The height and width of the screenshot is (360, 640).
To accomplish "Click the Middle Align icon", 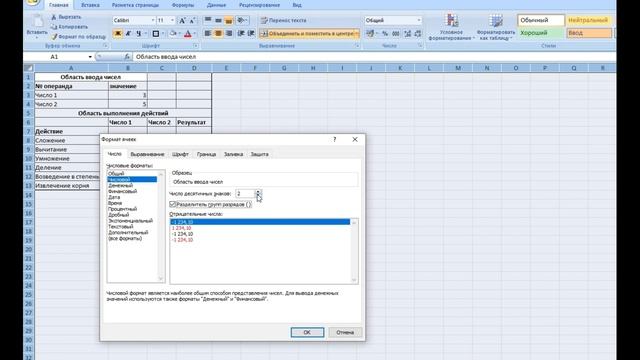I will [218, 20].
